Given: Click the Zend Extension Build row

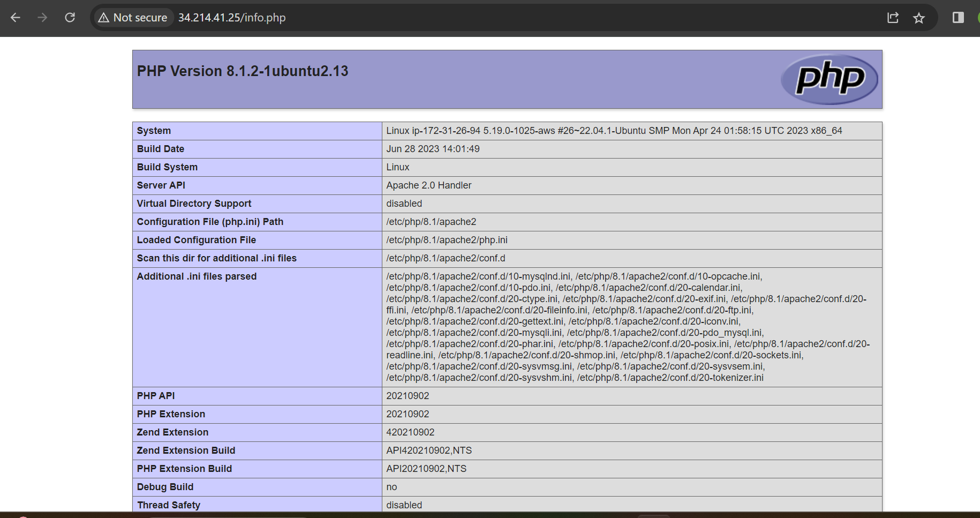Looking at the screenshot, I should [185, 451].
